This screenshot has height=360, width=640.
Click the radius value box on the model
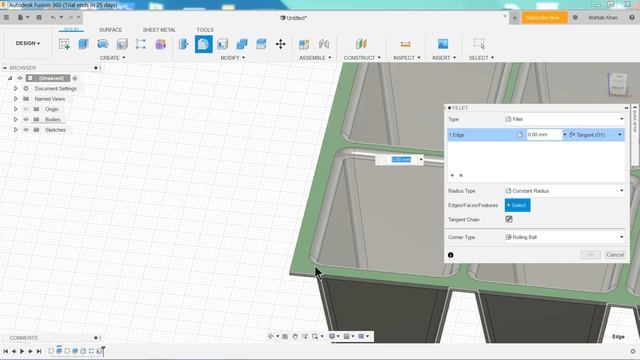pyautogui.click(x=401, y=160)
